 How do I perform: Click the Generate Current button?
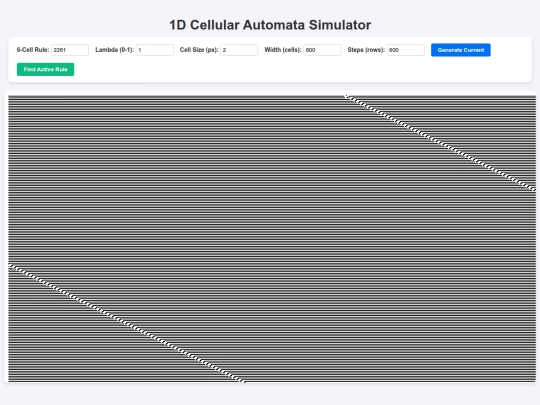pyautogui.click(x=460, y=50)
